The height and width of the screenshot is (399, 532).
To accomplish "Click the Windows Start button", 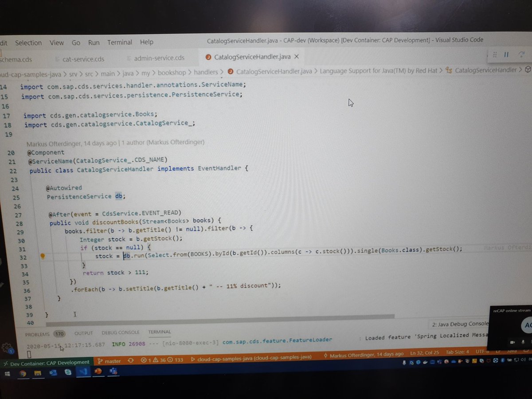I will point(8,374).
